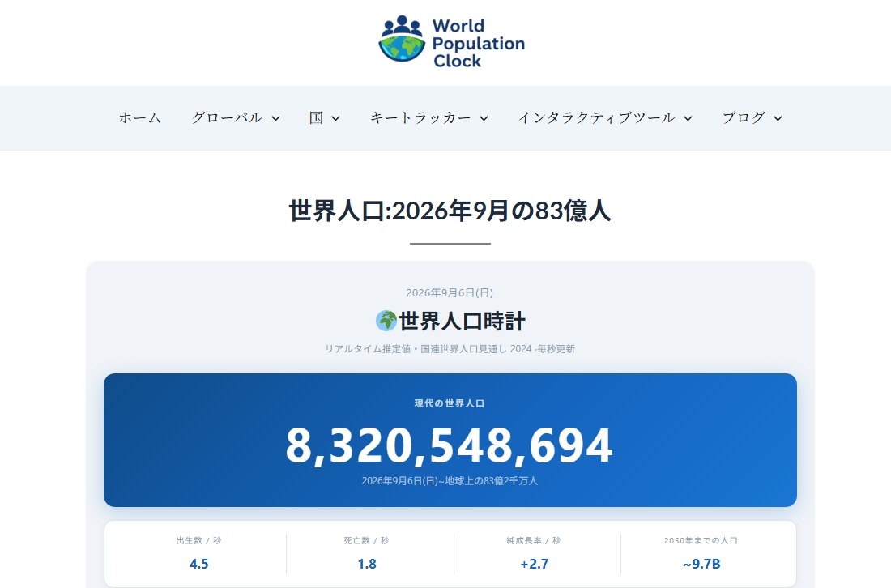Image resolution: width=891 pixels, height=588 pixels.
Task: Click the caption 地球上の83億2千万人
Action: (492, 480)
